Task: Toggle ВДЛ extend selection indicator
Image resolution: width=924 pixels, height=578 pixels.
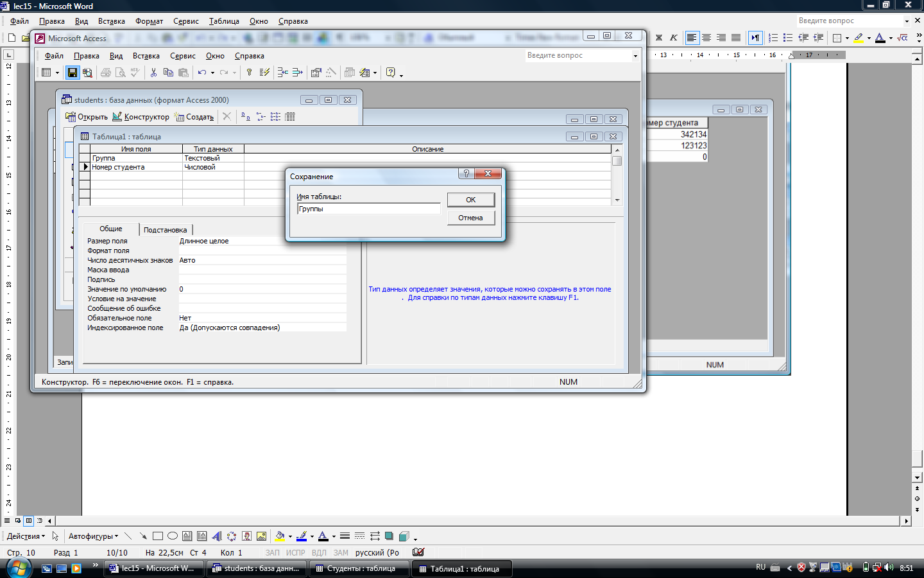Action: tap(319, 552)
